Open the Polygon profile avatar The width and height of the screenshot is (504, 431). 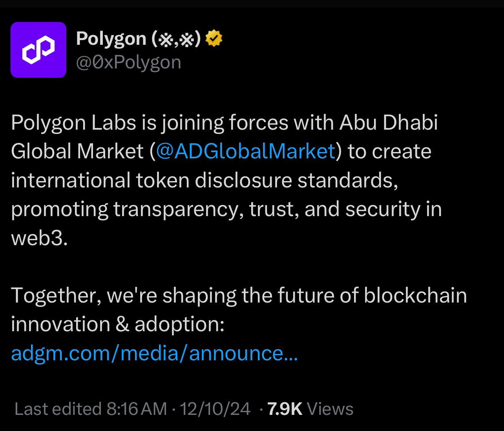[x=38, y=50]
